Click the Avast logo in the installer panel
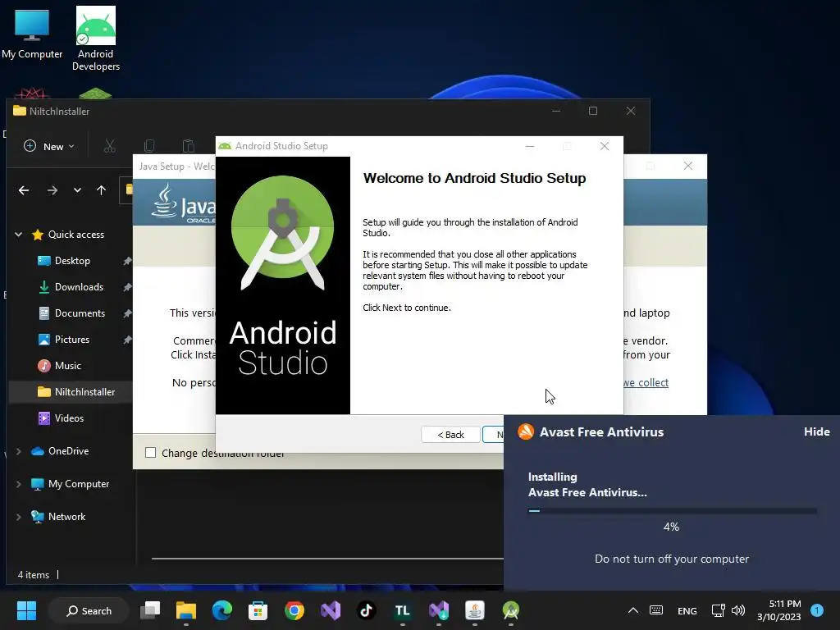The height and width of the screenshot is (630, 840). coord(526,431)
